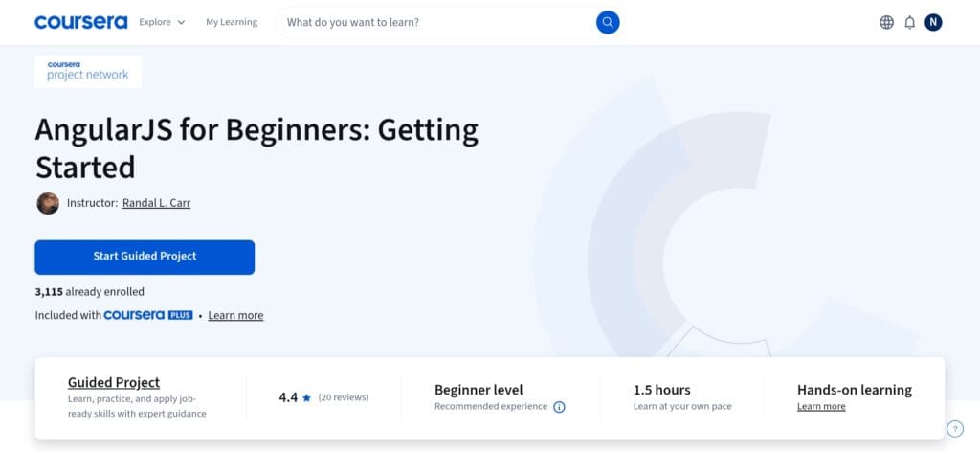Open the 20 reviews text
This screenshot has width=980, height=452.
tap(344, 396)
